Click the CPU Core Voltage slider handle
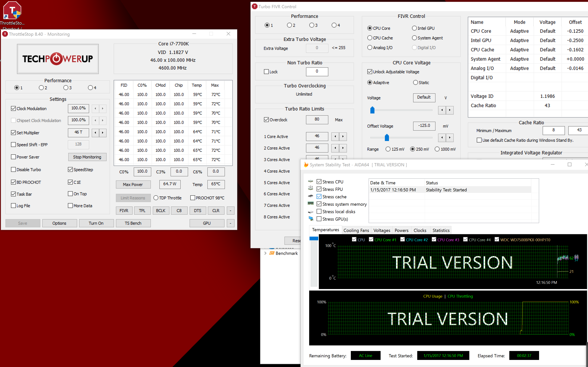This screenshot has width=588, height=367. pyautogui.click(x=372, y=110)
